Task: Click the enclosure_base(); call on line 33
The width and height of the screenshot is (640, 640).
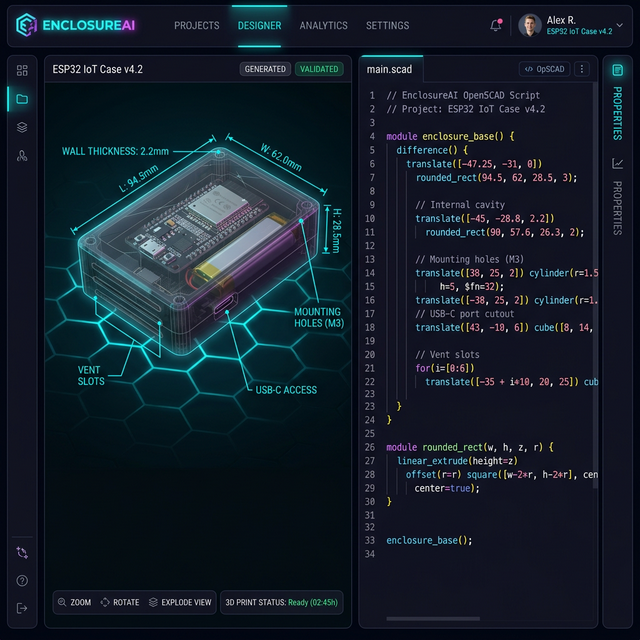Action: (x=429, y=540)
